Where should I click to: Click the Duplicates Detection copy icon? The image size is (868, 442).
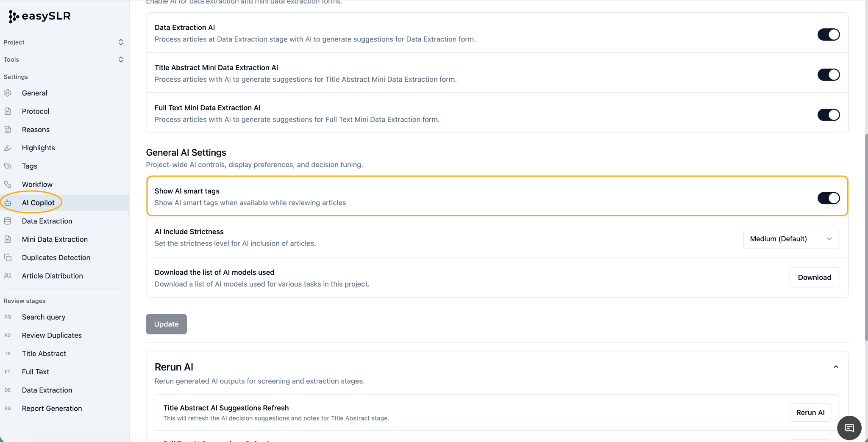pos(8,257)
